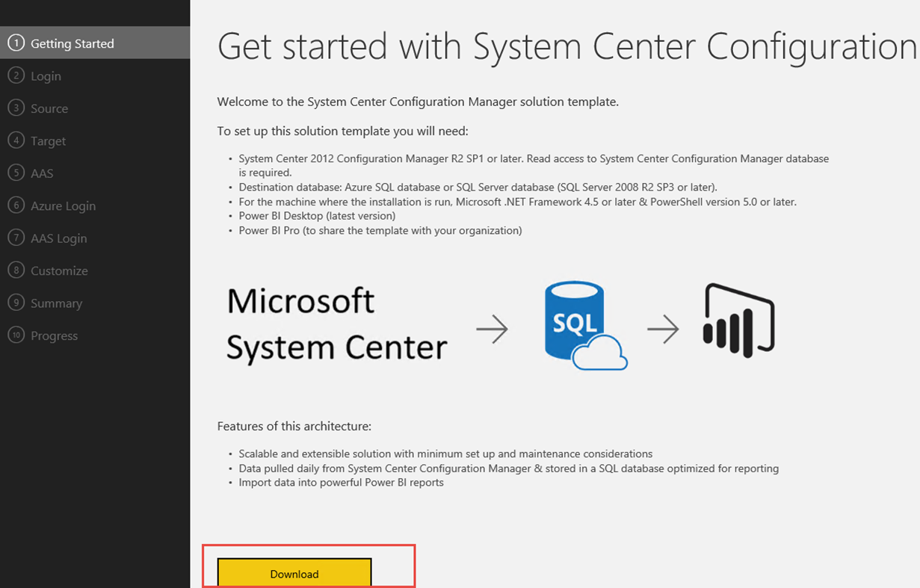920x588 pixels.
Task: Click the 'Destination database: Azure SQL database' bullet
Action: (x=478, y=187)
